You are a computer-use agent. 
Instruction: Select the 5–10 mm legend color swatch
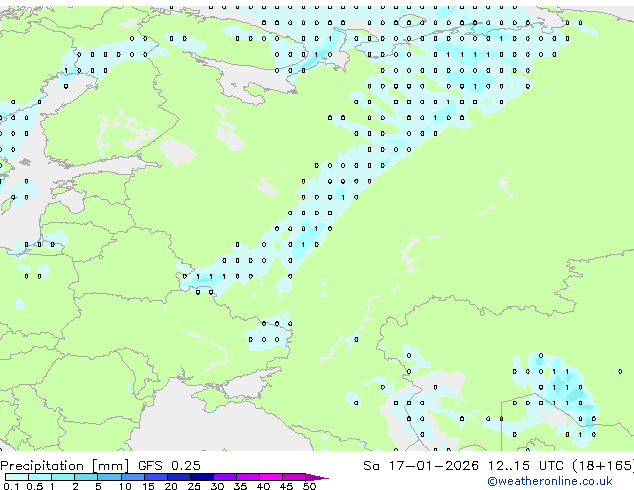click(109, 477)
